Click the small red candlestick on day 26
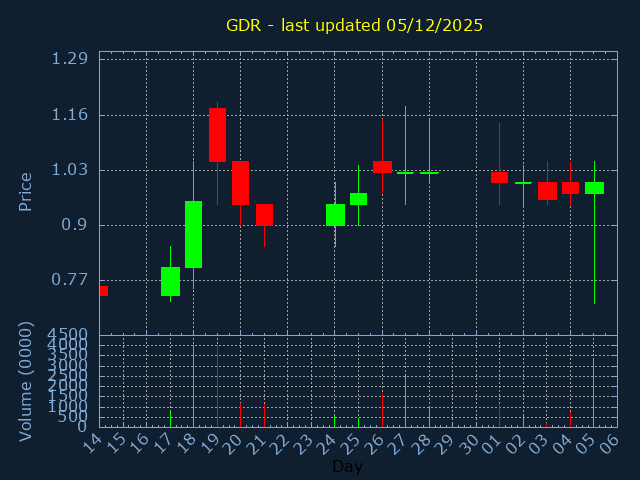The width and height of the screenshot is (640, 480). [382, 167]
